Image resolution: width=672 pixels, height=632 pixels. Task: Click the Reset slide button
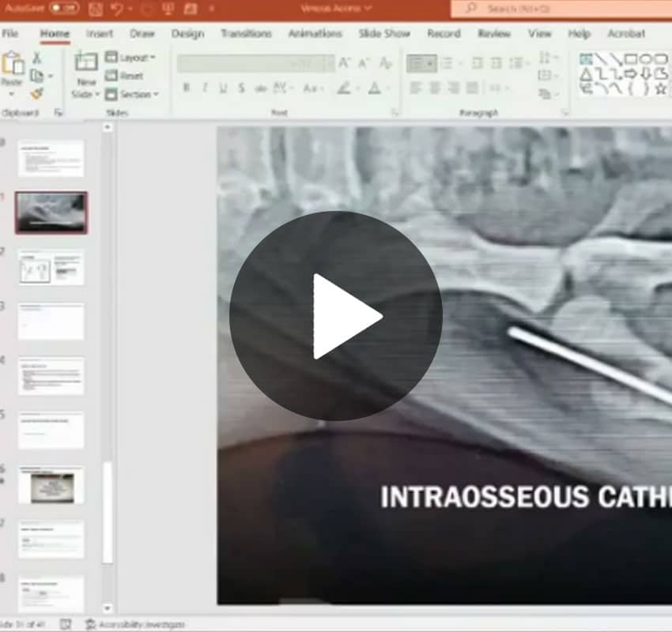pos(124,76)
